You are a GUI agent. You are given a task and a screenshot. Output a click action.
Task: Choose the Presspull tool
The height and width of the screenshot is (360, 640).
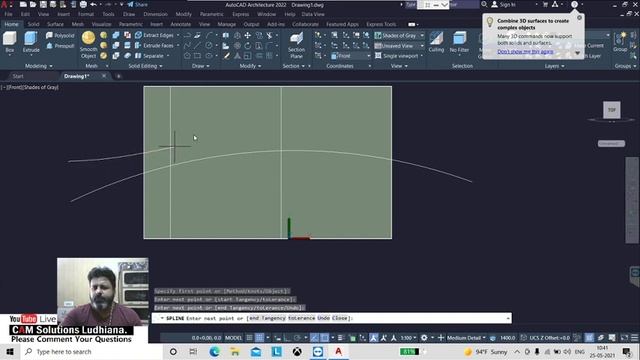coord(60,46)
